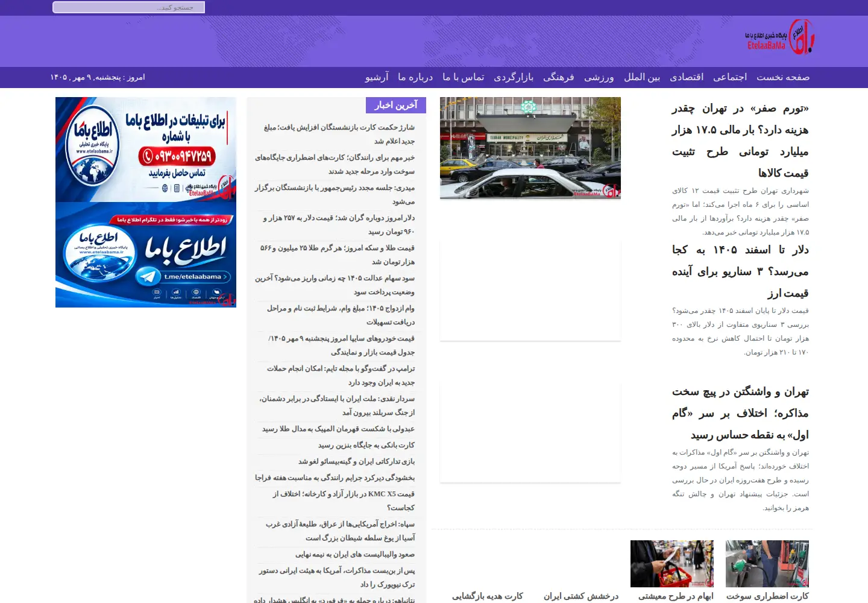The height and width of the screenshot is (603, 868).
Task: Open the آخرین اخبار tab header
Action: point(396,105)
